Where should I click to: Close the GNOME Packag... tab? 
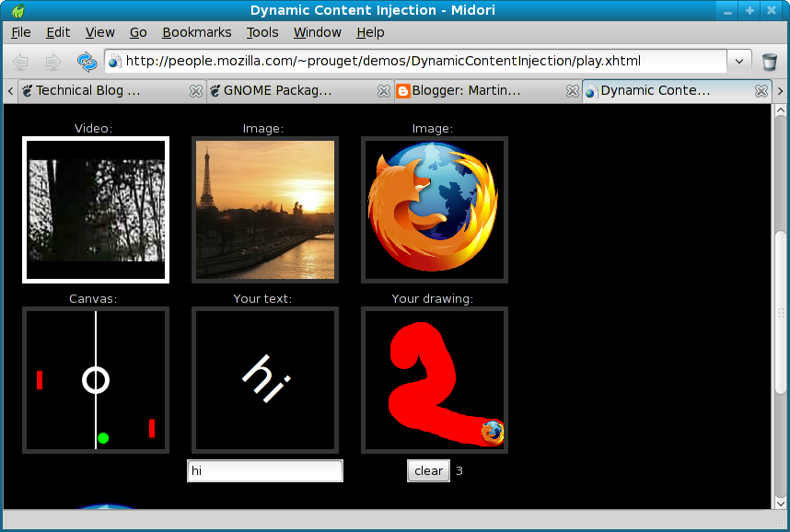[384, 91]
